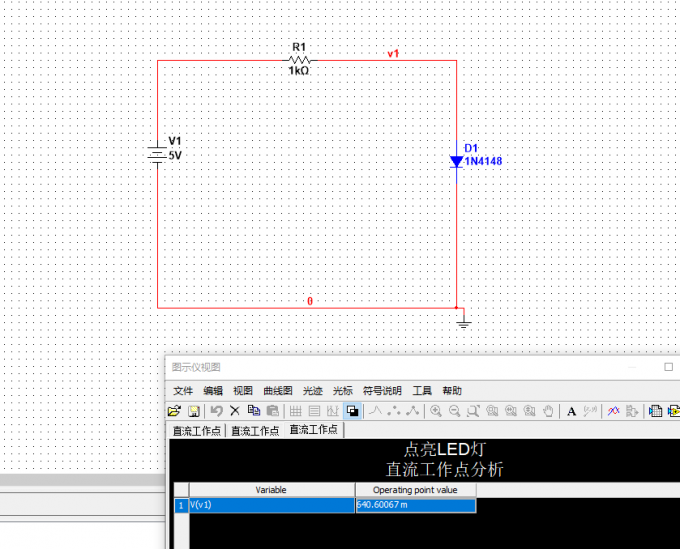
Task: Click the overlay traces icon
Action: tap(613, 411)
